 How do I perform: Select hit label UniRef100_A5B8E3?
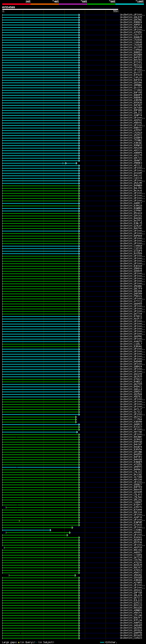131,163
